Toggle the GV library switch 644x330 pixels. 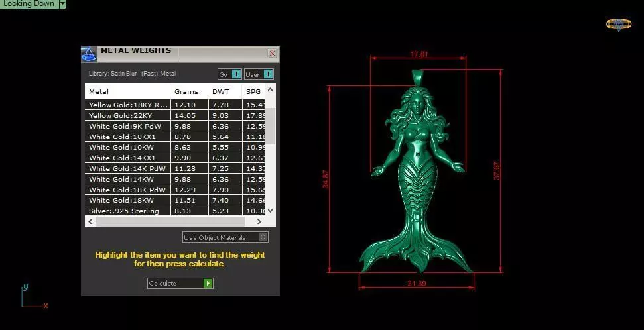click(229, 74)
